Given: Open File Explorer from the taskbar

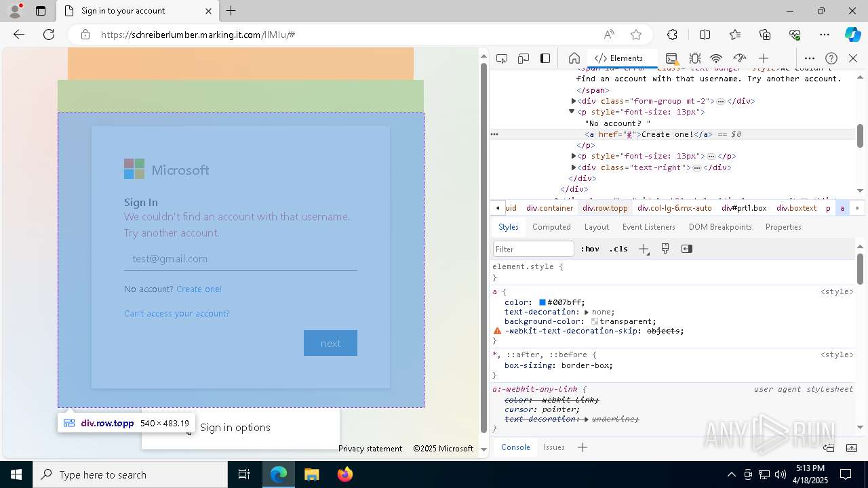Looking at the screenshot, I should [x=311, y=474].
